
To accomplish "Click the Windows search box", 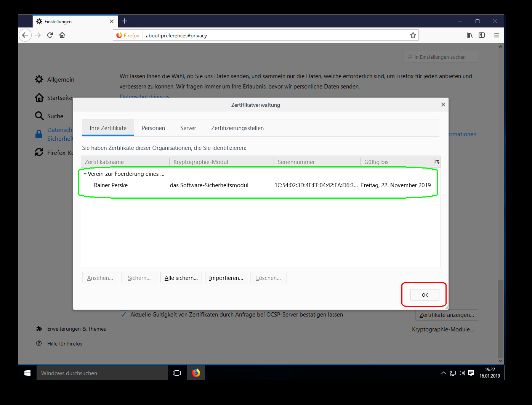I will point(102,373).
